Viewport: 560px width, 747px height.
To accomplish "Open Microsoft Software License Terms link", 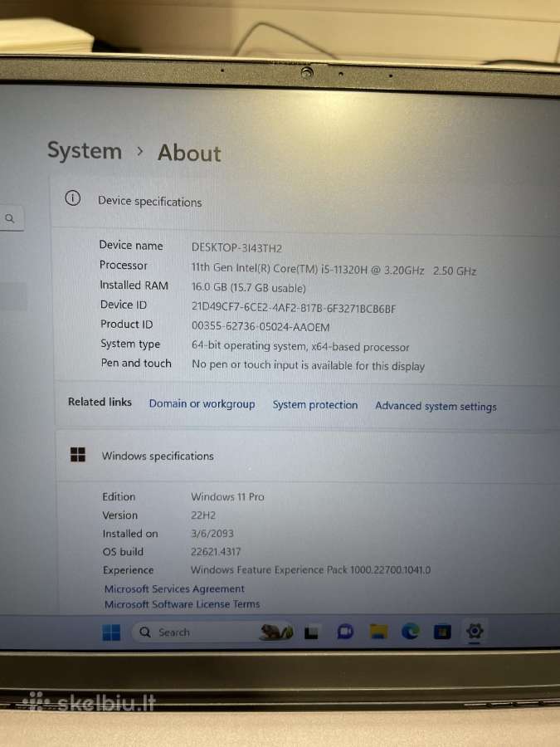I will coord(182,604).
